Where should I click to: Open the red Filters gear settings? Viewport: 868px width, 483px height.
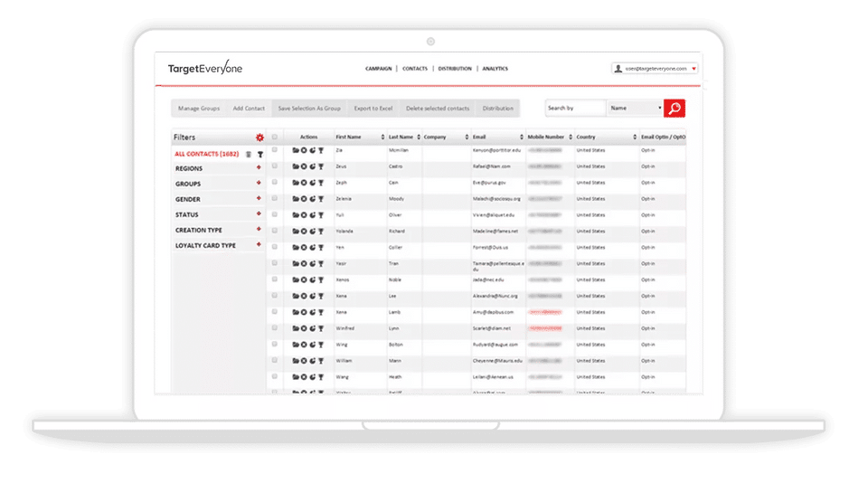point(259,137)
